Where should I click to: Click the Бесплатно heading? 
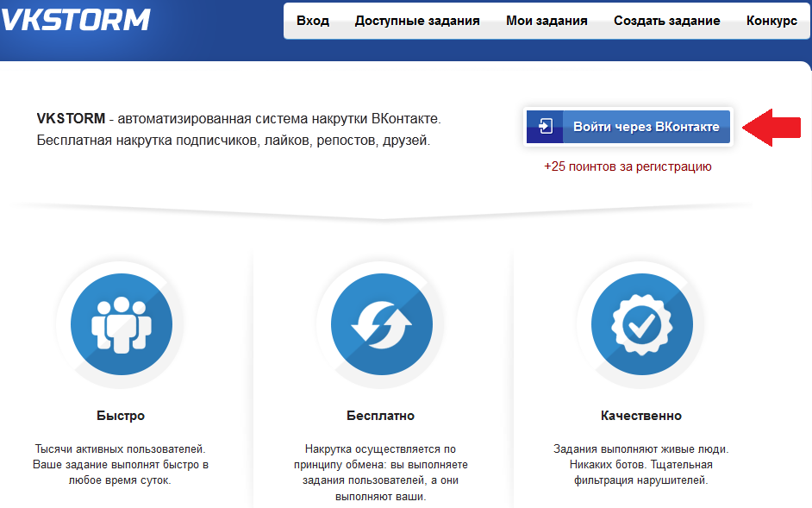pyautogui.click(x=381, y=416)
